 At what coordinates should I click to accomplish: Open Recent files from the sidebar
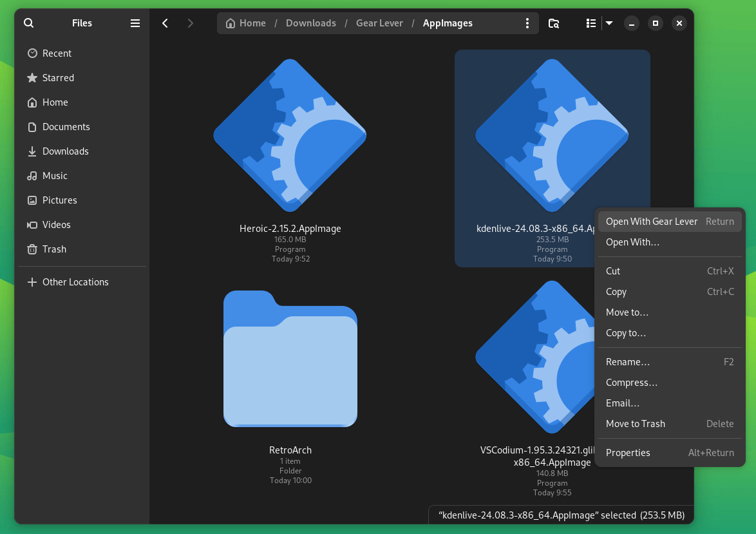coord(55,53)
